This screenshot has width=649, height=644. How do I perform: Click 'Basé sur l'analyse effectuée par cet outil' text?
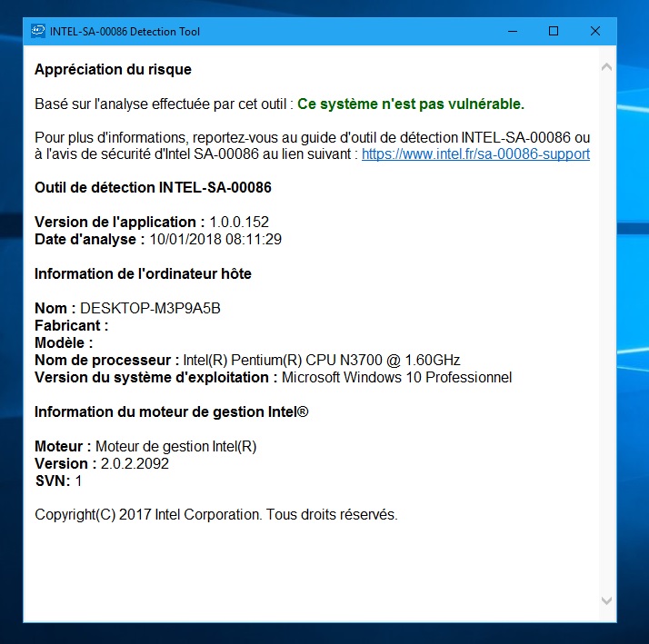click(161, 104)
